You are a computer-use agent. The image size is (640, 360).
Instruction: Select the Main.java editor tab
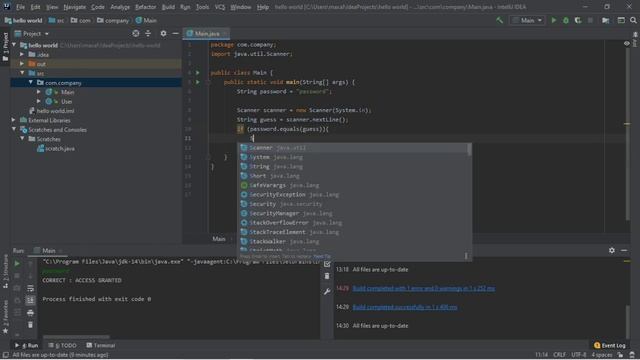coord(207,33)
